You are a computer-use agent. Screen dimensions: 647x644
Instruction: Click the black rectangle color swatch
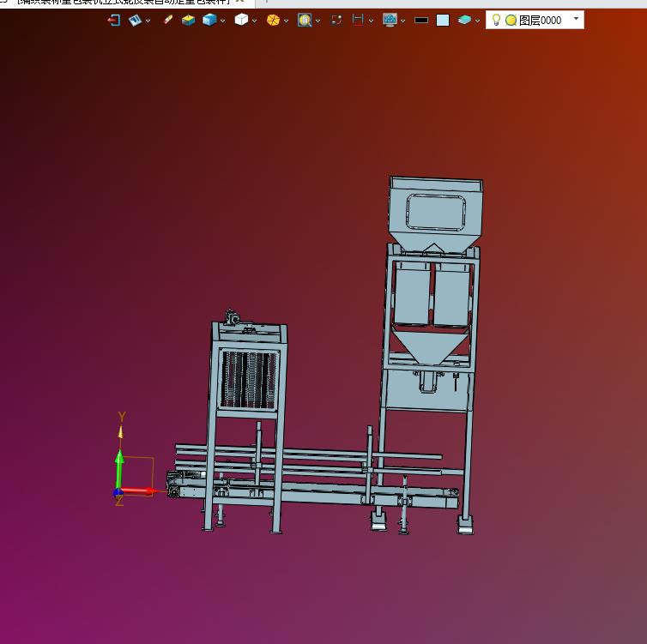[420, 21]
